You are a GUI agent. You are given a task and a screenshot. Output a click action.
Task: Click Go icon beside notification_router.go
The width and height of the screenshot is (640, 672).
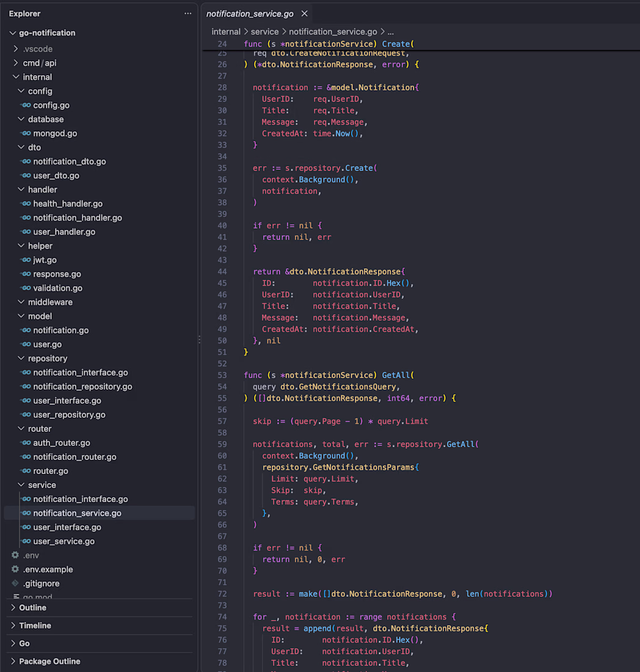click(x=26, y=457)
